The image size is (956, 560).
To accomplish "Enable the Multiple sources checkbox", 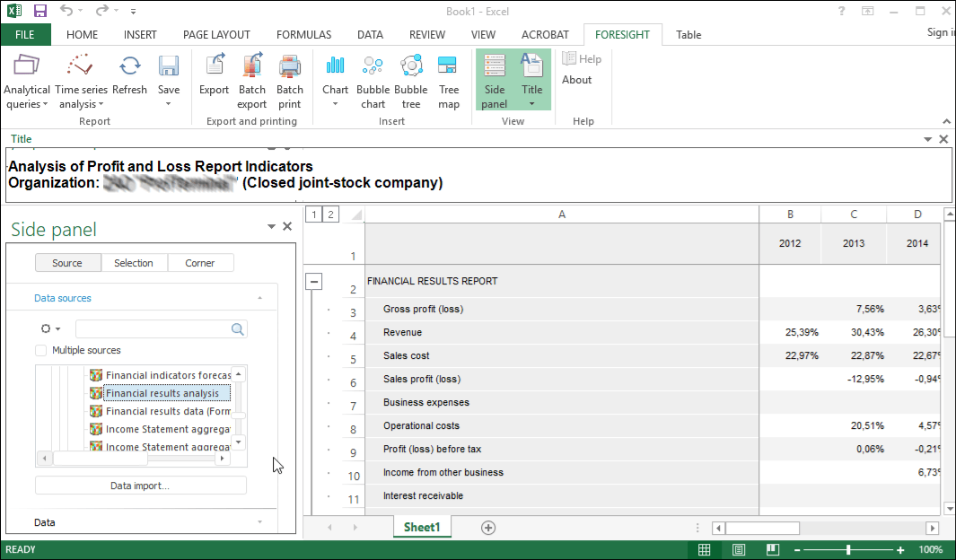I will 40,351.
